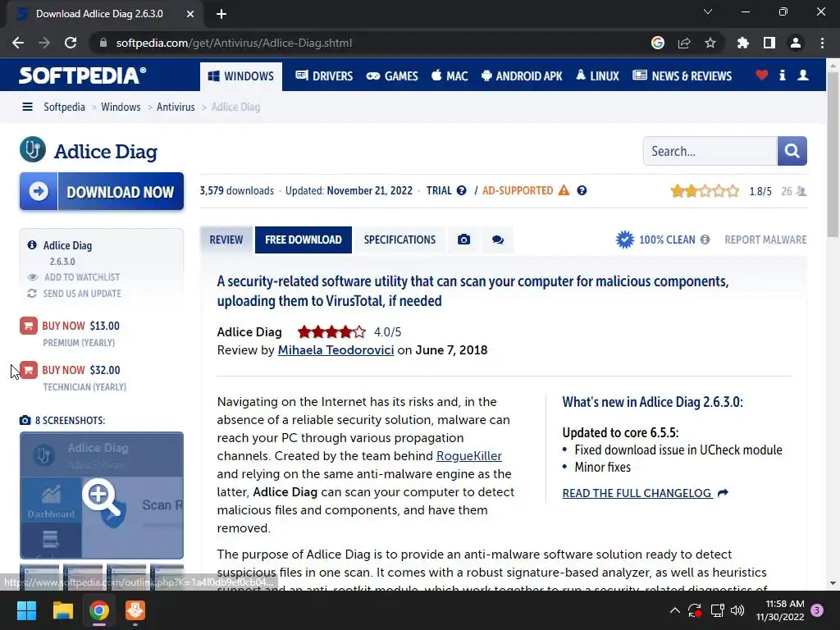840x630 pixels.
Task: Bookmark this page with the star icon
Action: pos(710,43)
